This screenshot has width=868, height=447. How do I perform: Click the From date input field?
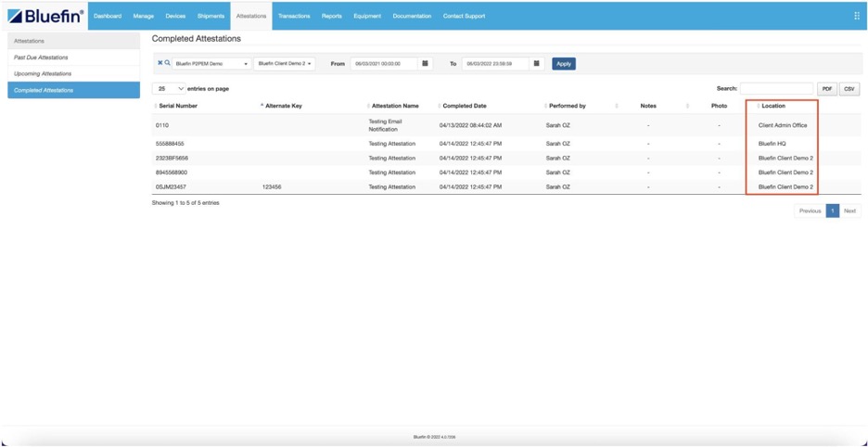tap(384, 64)
